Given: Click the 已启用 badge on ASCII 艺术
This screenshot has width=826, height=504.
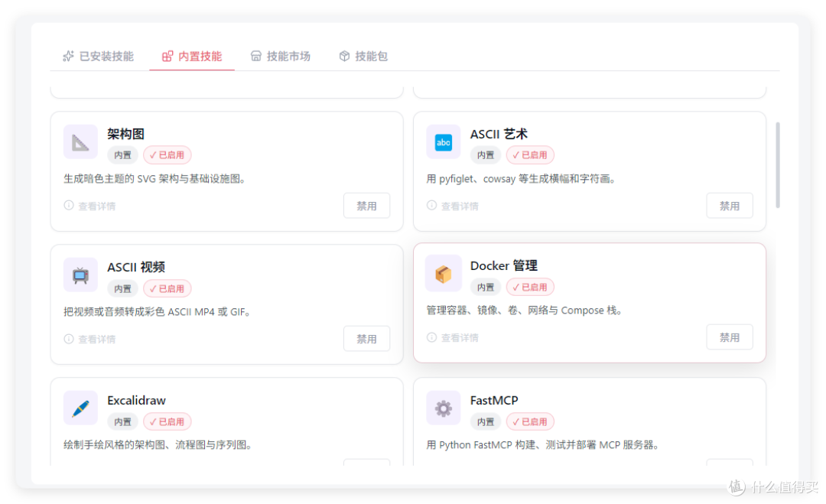Looking at the screenshot, I should click(530, 155).
